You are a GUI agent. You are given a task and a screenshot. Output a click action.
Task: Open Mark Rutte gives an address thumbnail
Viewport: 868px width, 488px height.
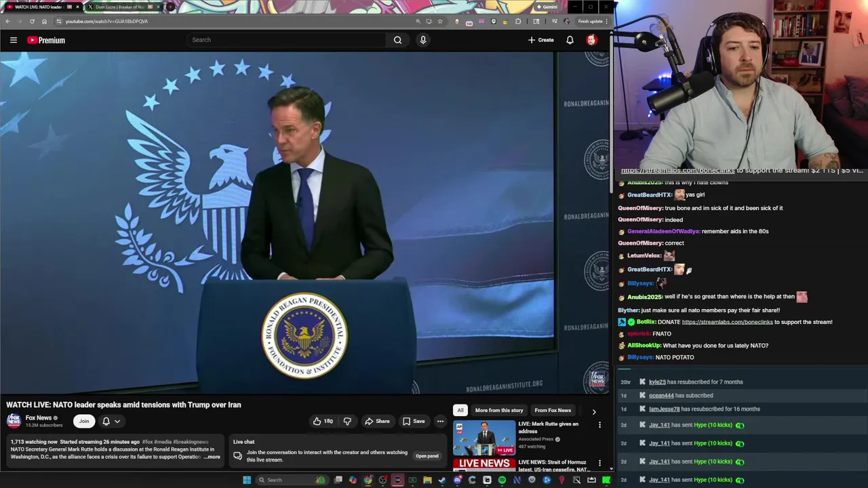click(484, 438)
